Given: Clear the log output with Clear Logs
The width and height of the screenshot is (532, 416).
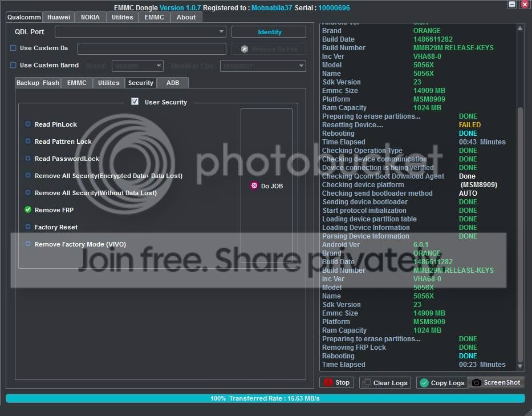Looking at the screenshot, I should tap(385, 383).
